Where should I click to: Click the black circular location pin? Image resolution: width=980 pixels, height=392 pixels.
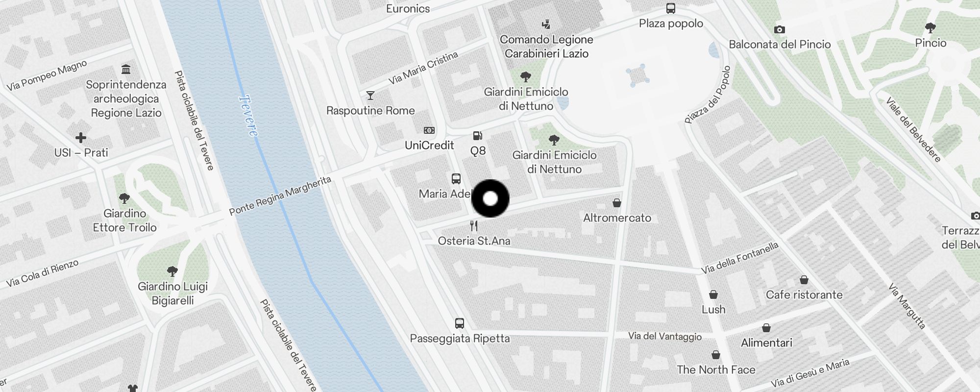click(490, 198)
